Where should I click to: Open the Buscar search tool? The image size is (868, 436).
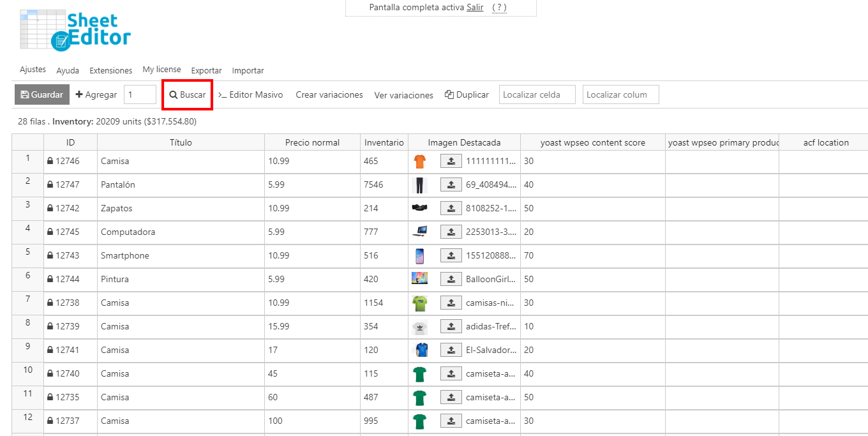[188, 94]
